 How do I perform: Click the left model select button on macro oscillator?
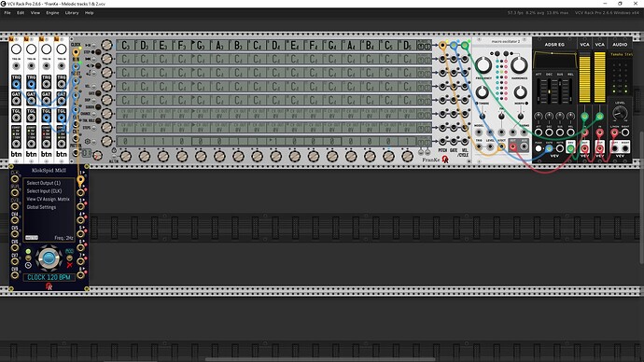point(497,54)
